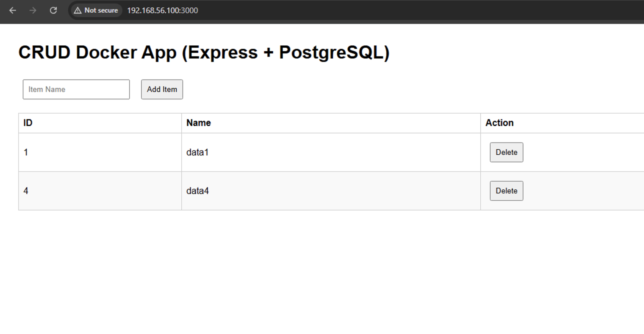Click the empty address bar area right of URL
Viewport: 644px width, 334px height.
(383, 10)
